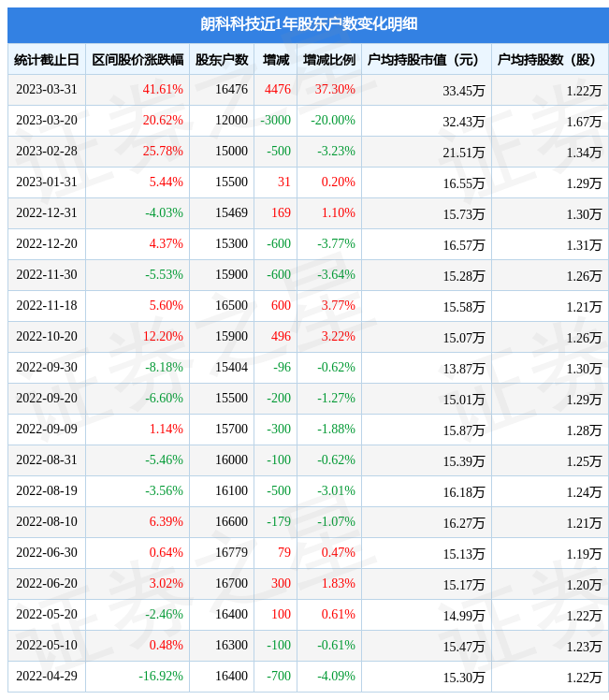Click shareholder count 16476
The width and height of the screenshot is (609, 700).
click(x=232, y=89)
